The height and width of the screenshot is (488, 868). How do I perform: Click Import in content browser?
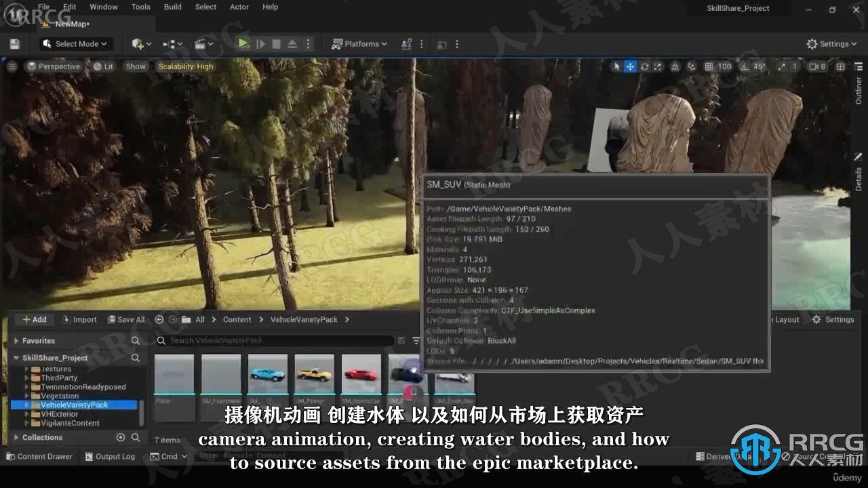[79, 319]
